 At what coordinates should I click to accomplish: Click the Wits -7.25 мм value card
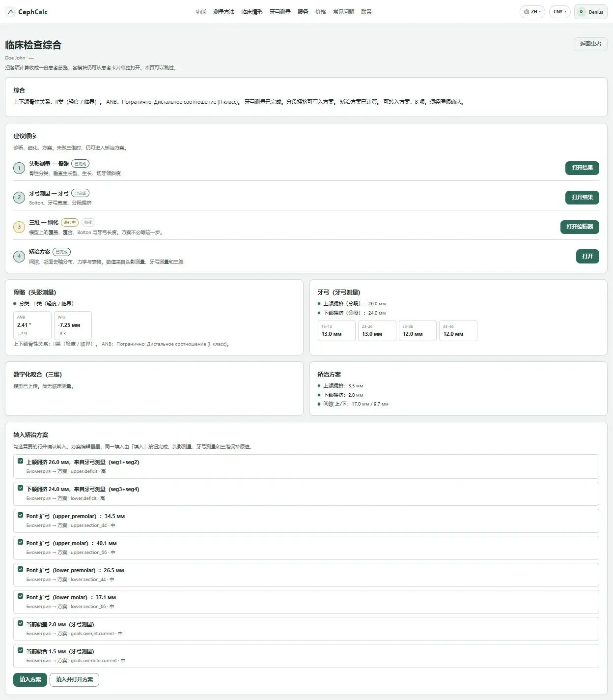click(73, 325)
